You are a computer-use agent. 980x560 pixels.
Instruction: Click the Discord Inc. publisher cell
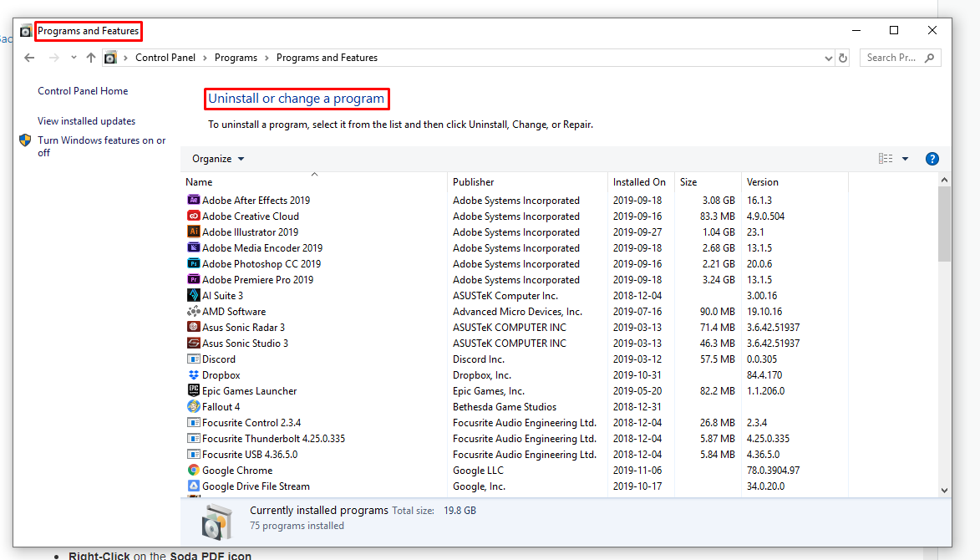(x=479, y=359)
